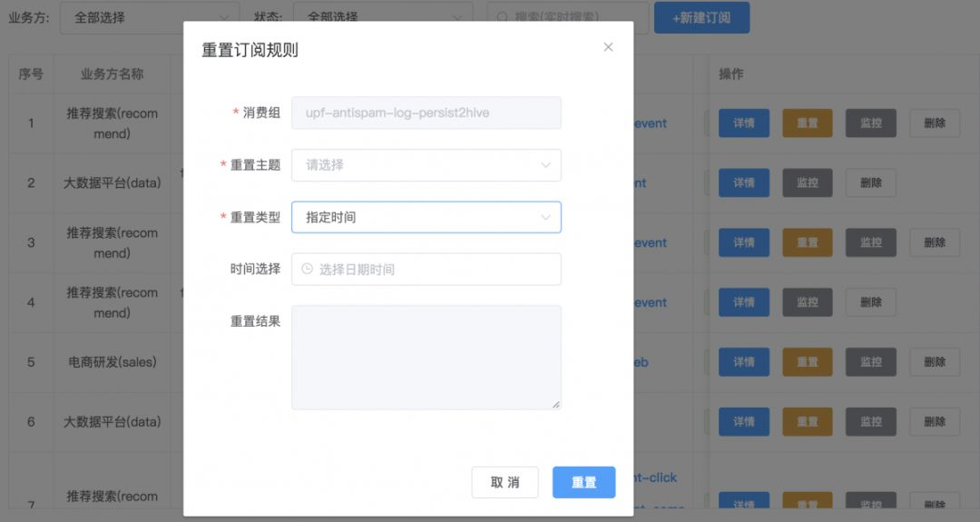Close the 重置订阅规则 dialog with X
This screenshot has width=980, height=522.
pos(608,47)
